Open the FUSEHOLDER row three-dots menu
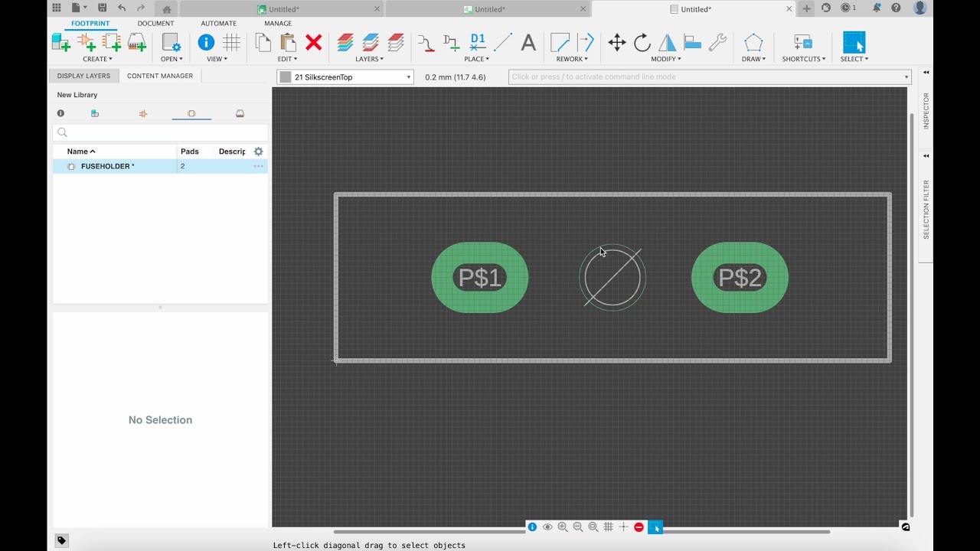This screenshot has height=551, width=980. coord(259,166)
